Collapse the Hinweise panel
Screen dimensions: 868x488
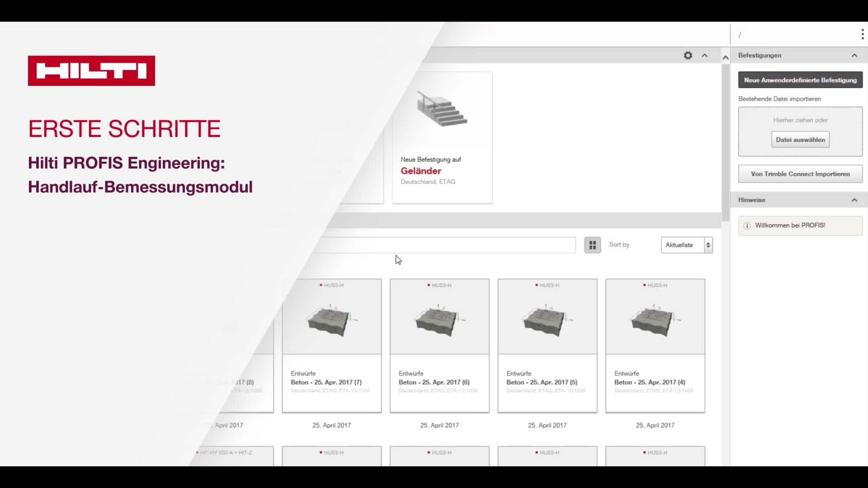coord(854,200)
